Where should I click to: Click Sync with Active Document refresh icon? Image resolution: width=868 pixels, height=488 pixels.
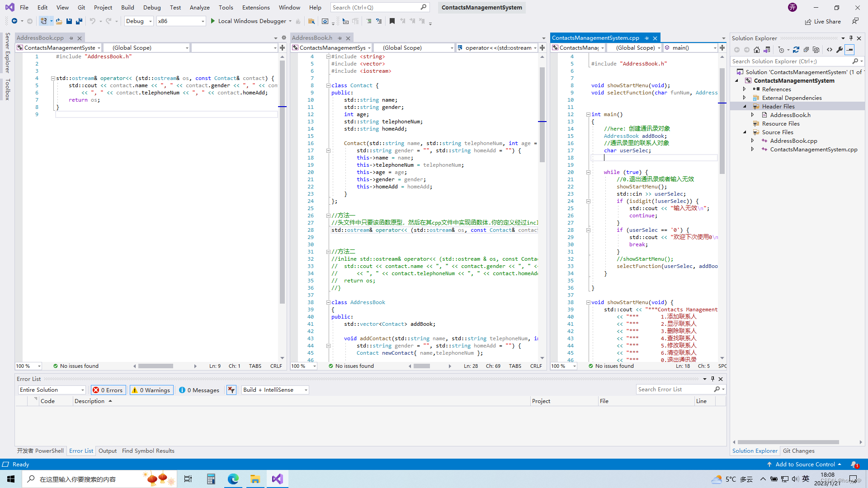(796, 50)
